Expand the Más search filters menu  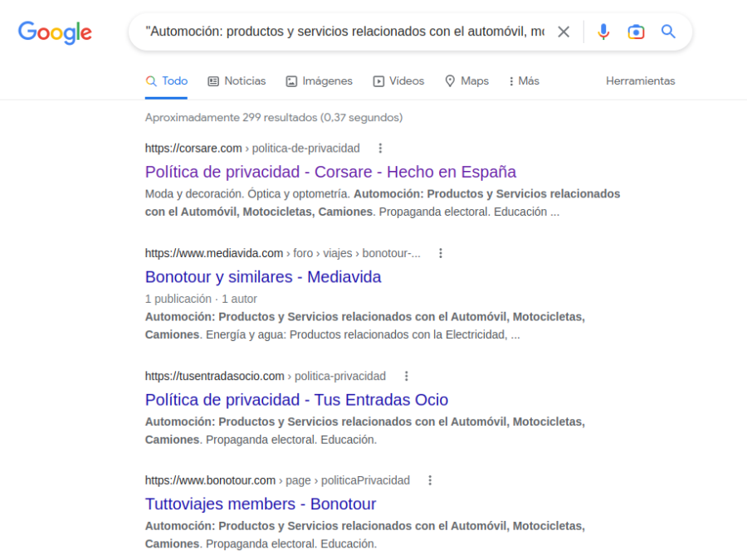pos(523,81)
